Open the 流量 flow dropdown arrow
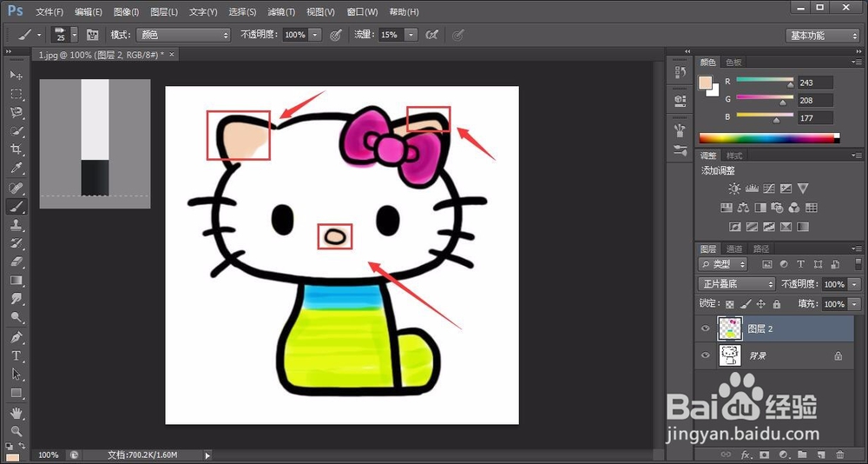The height and width of the screenshot is (464, 868). [411, 35]
